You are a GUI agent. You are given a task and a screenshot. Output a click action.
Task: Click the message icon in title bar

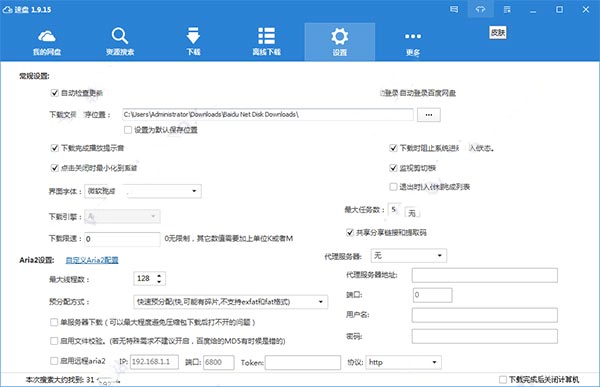click(x=454, y=9)
